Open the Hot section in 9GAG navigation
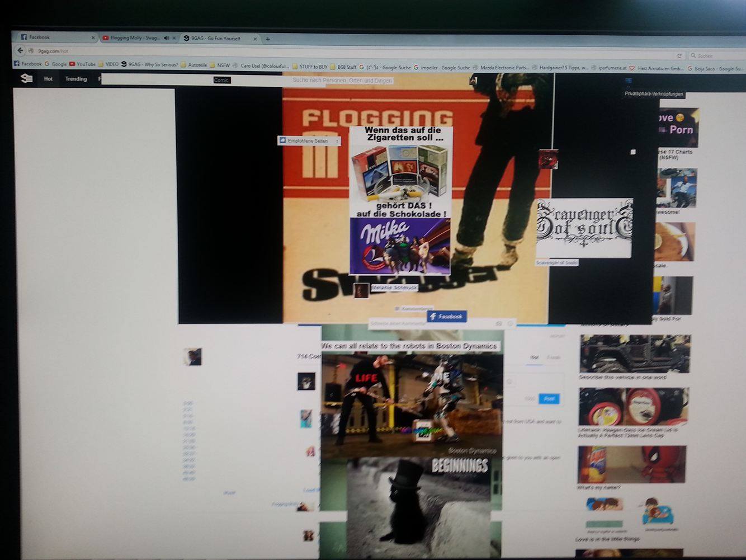Viewport: 746px width, 560px height. click(48, 79)
